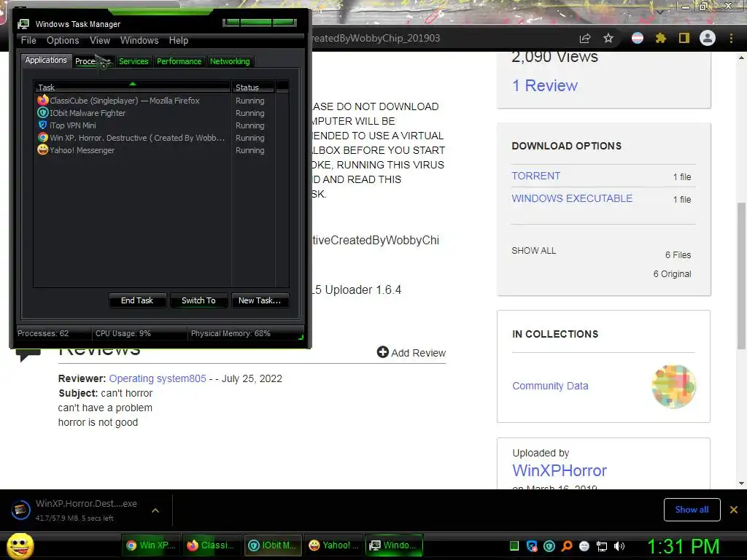Click SHOW ALL download files
This screenshot has width=747, height=560.
(533, 251)
